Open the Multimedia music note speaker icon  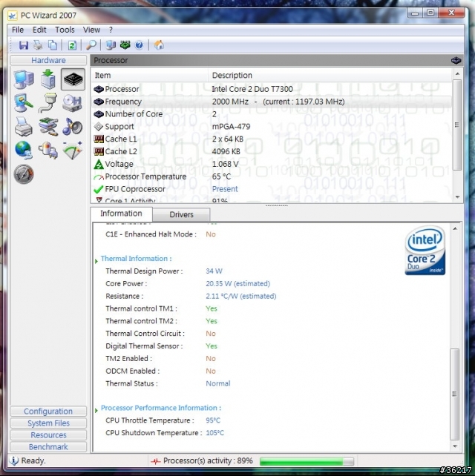click(x=72, y=126)
